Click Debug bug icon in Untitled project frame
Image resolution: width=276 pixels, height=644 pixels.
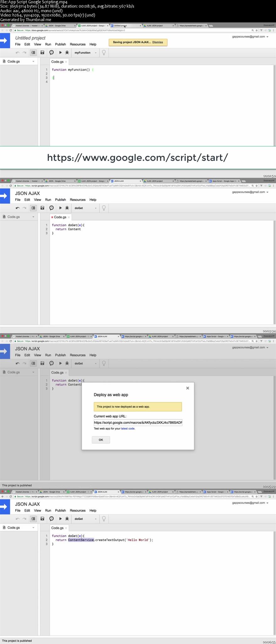(67, 53)
